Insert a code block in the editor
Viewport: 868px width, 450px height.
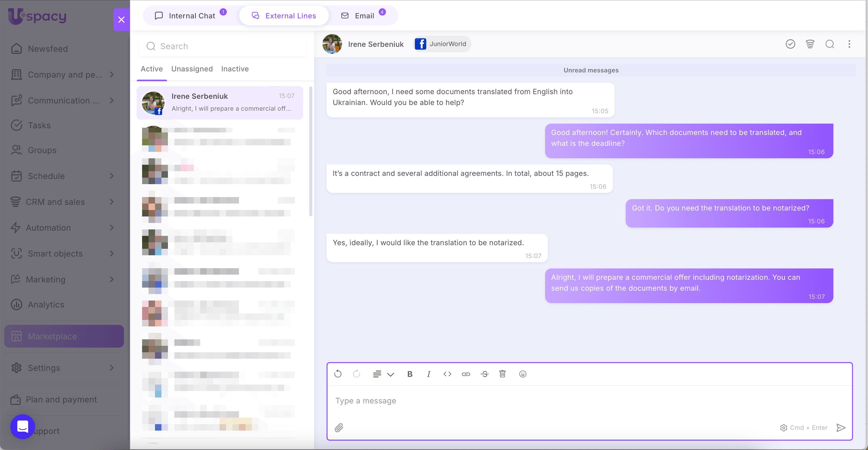pyautogui.click(x=447, y=374)
